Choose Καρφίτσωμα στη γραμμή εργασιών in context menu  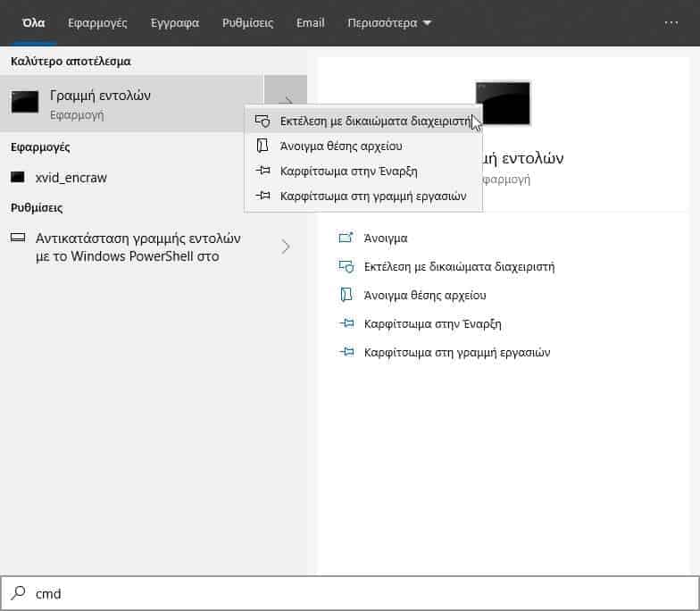(372, 196)
